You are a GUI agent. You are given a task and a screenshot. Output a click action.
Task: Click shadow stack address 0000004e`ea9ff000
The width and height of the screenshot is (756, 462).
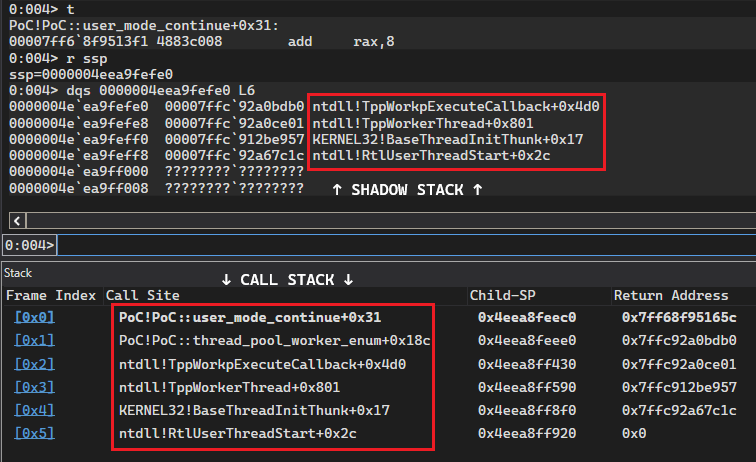pos(79,172)
